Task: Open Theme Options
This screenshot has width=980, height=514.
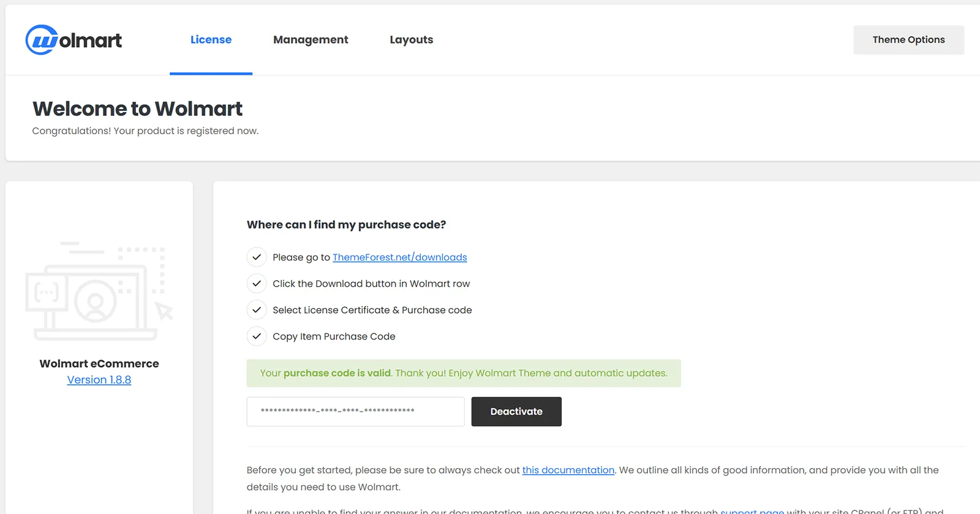Action: pos(908,40)
